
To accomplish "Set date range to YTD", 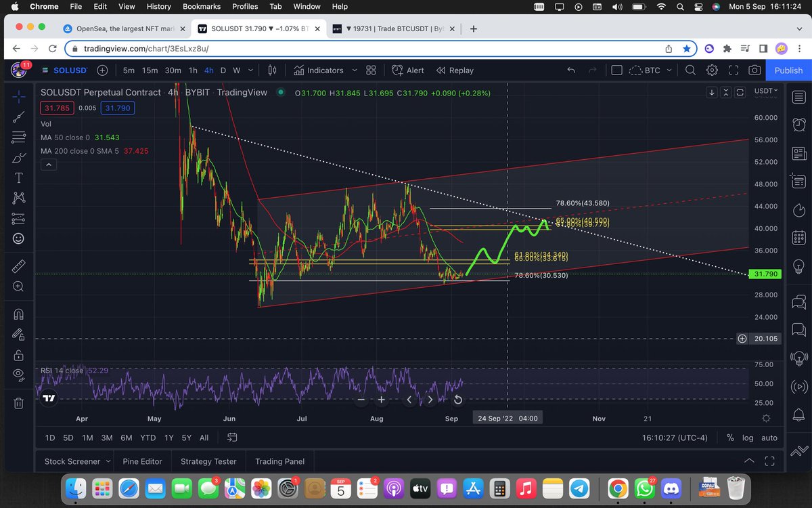I will pos(148,438).
